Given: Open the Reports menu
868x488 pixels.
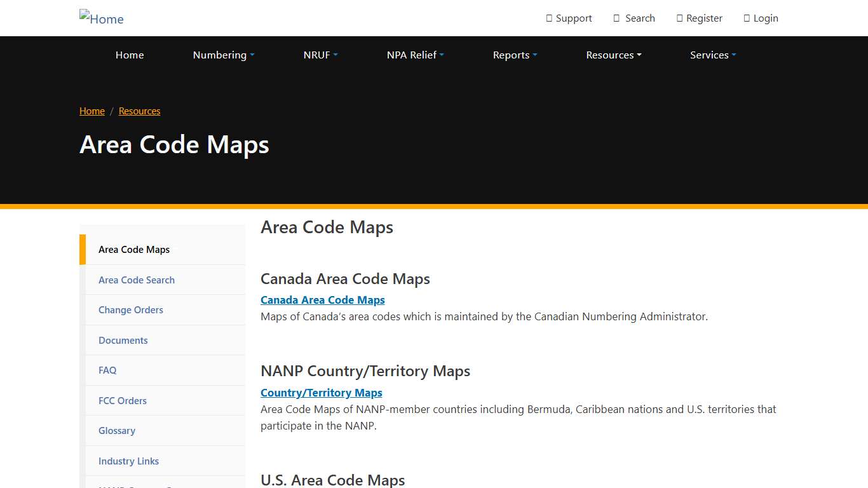Looking at the screenshot, I should pyautogui.click(x=515, y=55).
